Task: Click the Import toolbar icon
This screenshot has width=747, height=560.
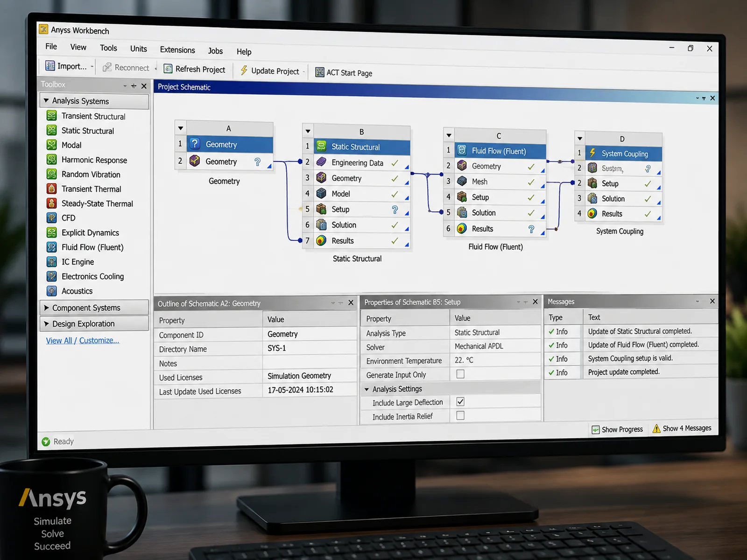Action: pos(50,66)
